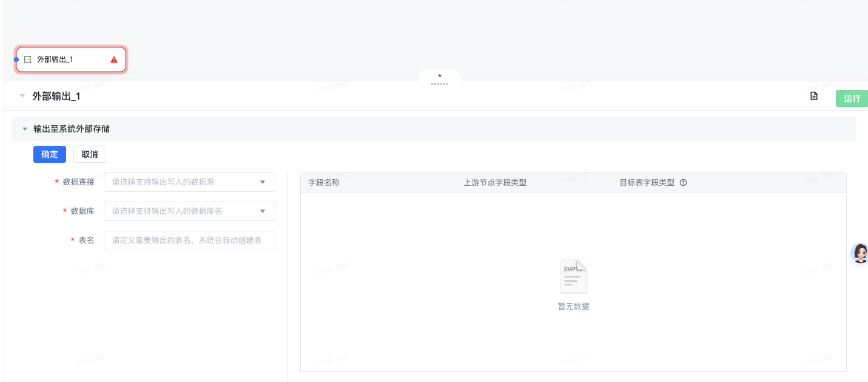868x382 pixels.
Task: Open the 数据连接 dropdown
Action: point(189,182)
